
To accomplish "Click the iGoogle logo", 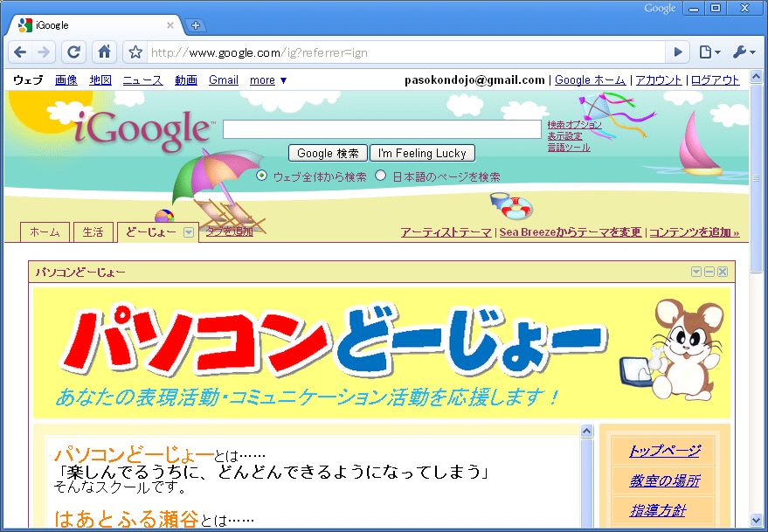I will (143, 130).
